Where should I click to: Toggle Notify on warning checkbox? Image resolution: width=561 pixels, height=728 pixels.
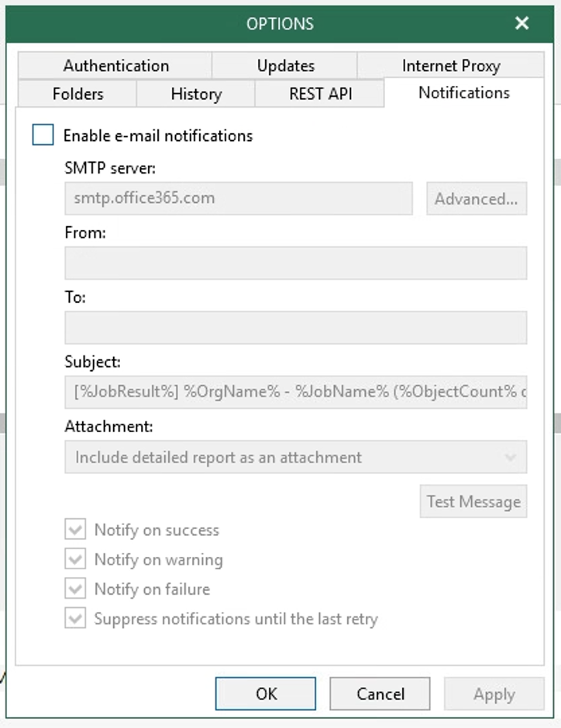point(75,560)
